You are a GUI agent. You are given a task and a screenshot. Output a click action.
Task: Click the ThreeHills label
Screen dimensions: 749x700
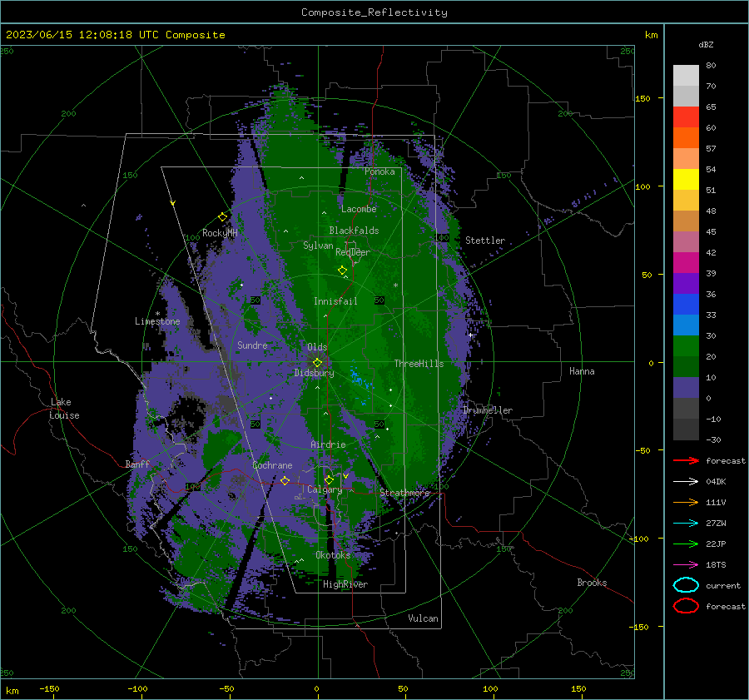(x=419, y=364)
